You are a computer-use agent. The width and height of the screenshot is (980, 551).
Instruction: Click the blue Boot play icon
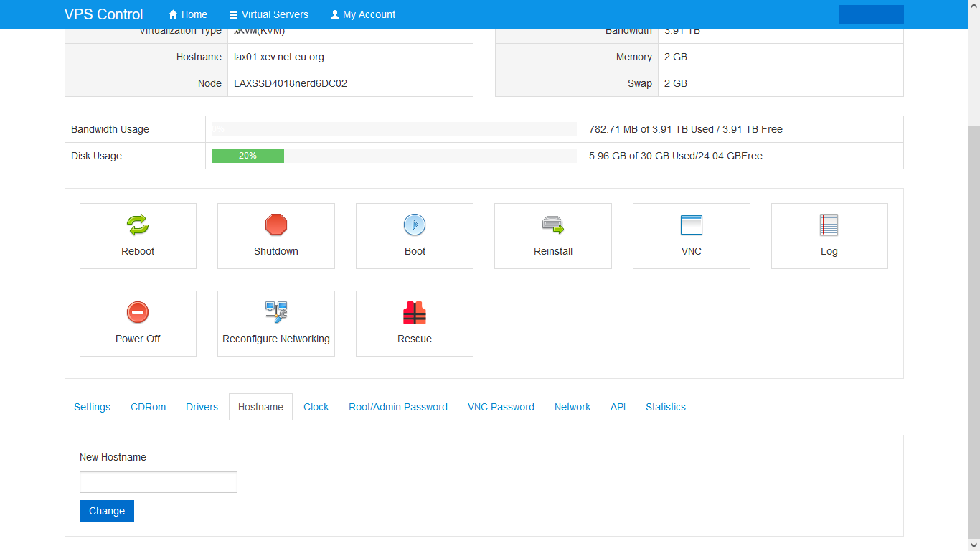(415, 225)
